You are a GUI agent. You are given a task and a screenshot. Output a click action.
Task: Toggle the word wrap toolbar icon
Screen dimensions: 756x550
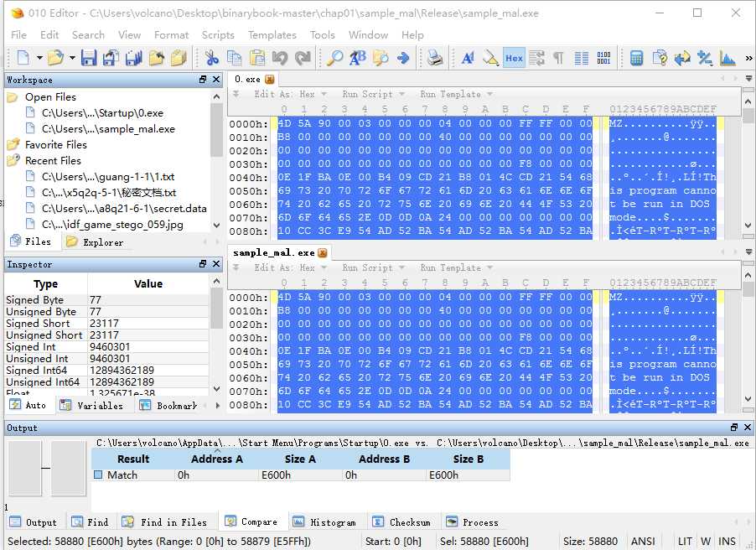(x=536, y=59)
